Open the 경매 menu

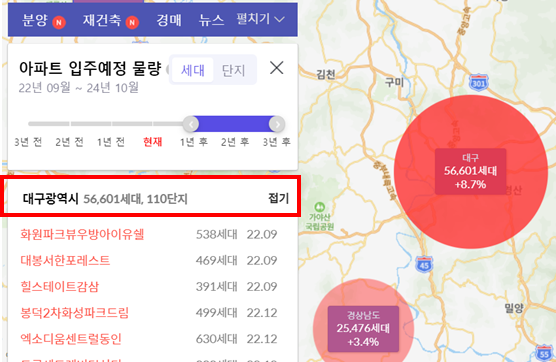pos(169,20)
